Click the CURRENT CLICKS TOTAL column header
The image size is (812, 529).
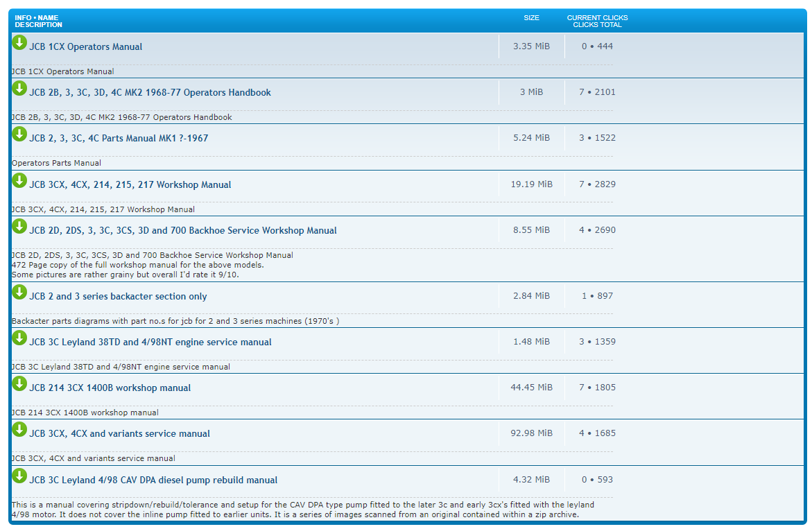597,21
